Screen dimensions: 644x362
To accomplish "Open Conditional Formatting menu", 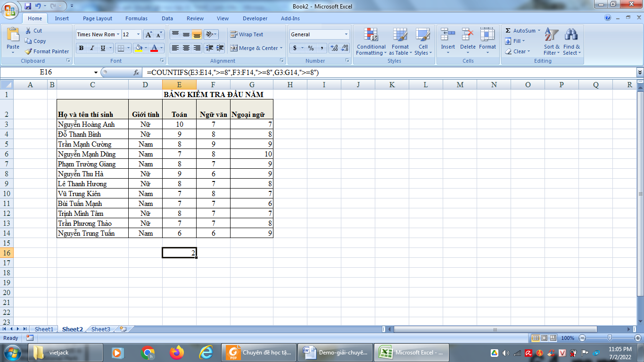I will [371, 41].
